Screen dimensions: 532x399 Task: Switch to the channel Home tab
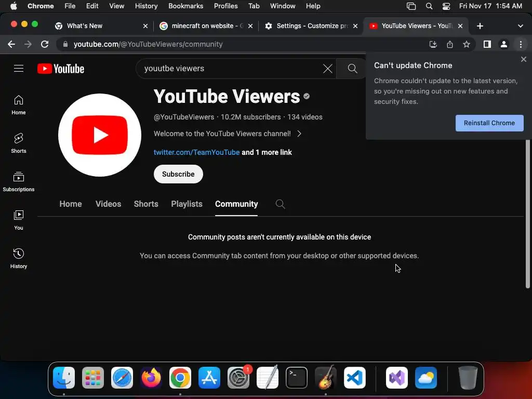click(x=71, y=204)
